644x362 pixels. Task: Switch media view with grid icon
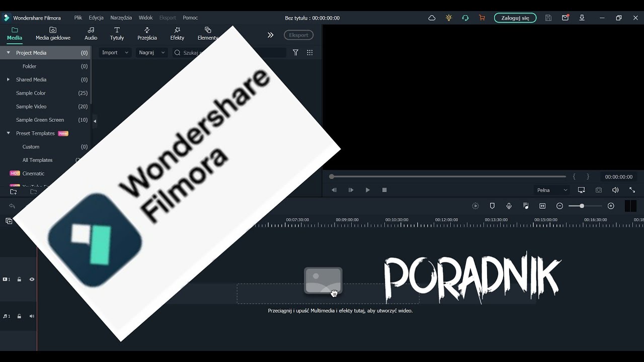(310, 52)
